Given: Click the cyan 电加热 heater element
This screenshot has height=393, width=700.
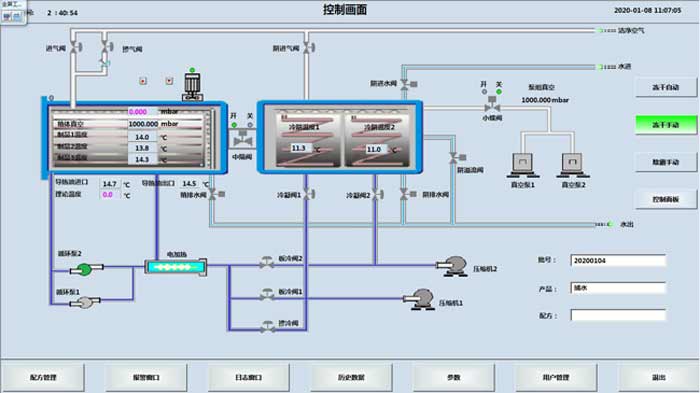Looking at the screenshot, I should (175, 267).
